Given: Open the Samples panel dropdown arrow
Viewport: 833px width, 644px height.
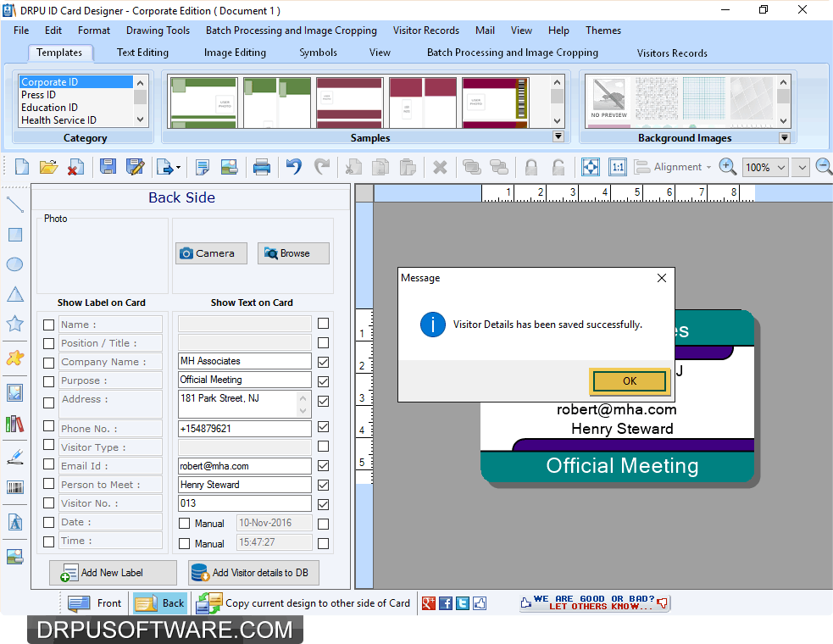Looking at the screenshot, I should [x=558, y=136].
